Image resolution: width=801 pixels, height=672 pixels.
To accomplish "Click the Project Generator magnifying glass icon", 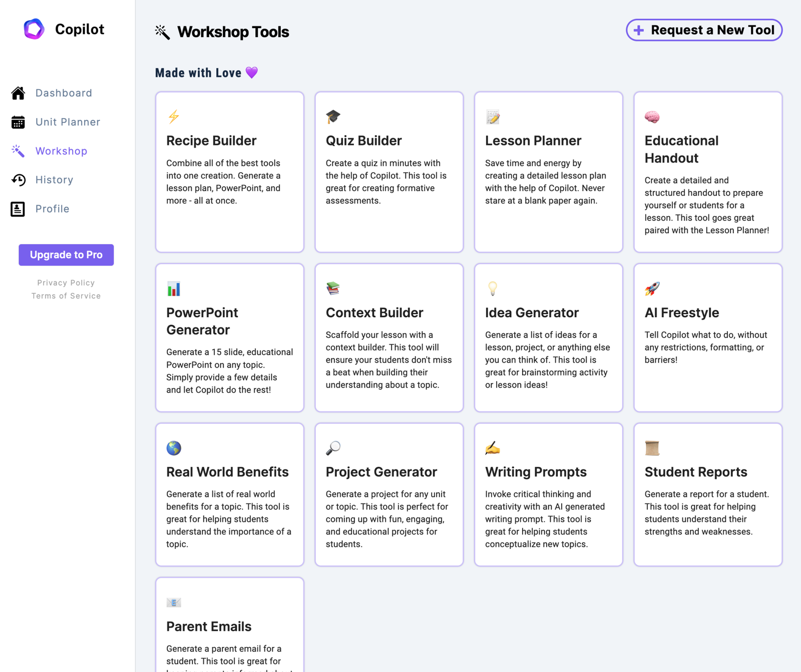I will tap(333, 448).
